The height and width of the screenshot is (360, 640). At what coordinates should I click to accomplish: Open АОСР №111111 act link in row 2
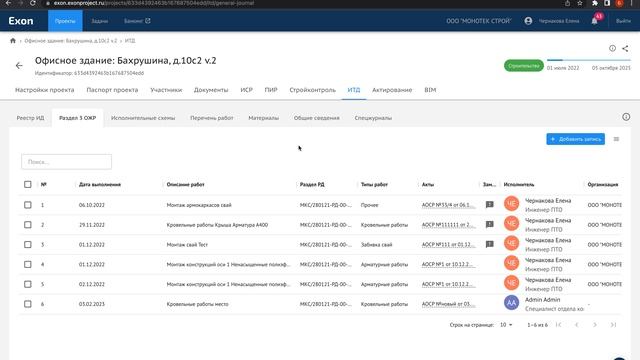point(448,224)
